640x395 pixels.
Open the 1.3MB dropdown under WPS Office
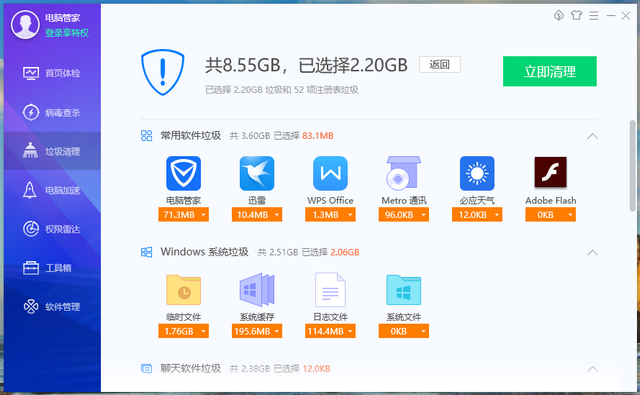pos(330,215)
